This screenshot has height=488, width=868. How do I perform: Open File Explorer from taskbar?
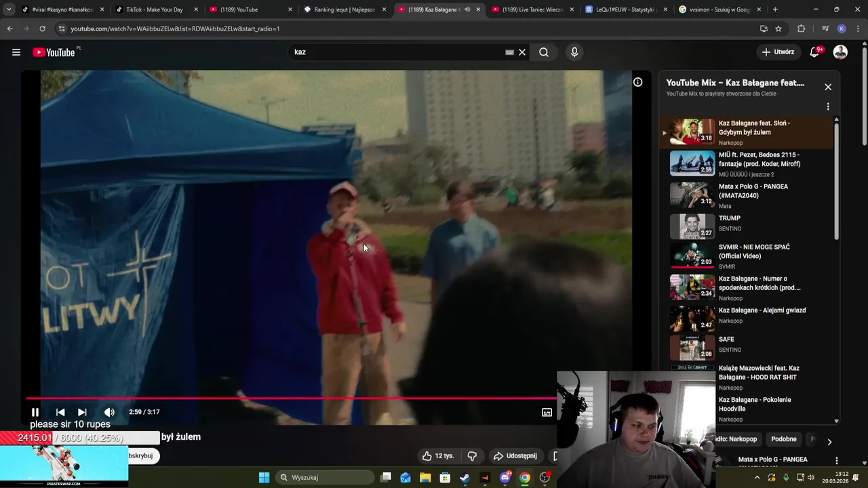[425, 478]
